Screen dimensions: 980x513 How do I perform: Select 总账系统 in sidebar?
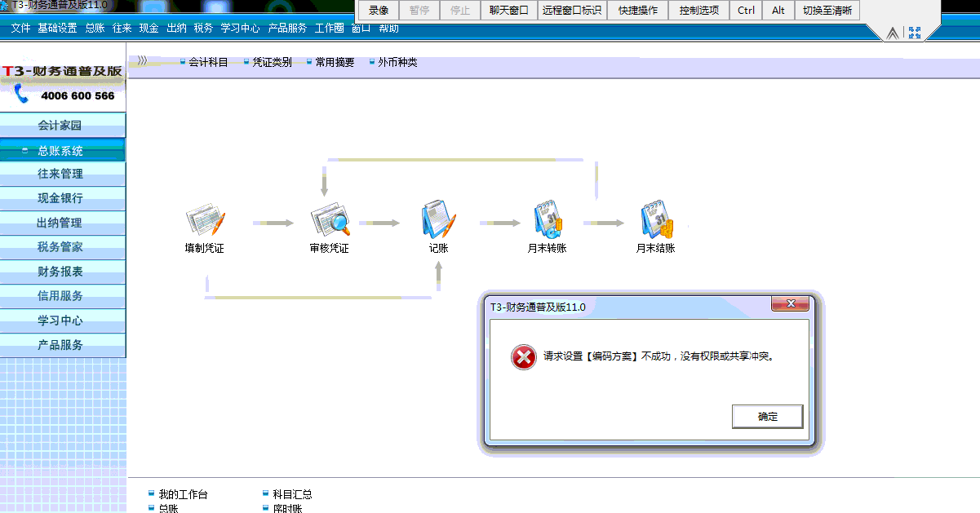(x=63, y=150)
